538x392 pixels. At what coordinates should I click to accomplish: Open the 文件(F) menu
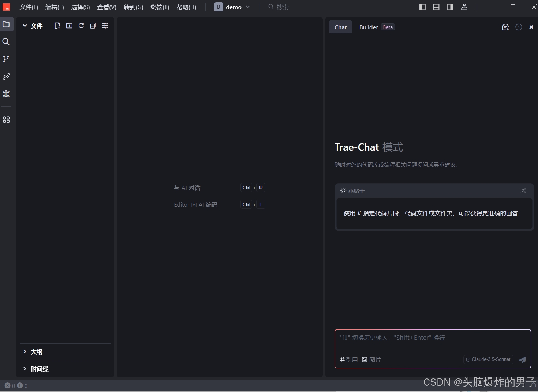pos(29,7)
